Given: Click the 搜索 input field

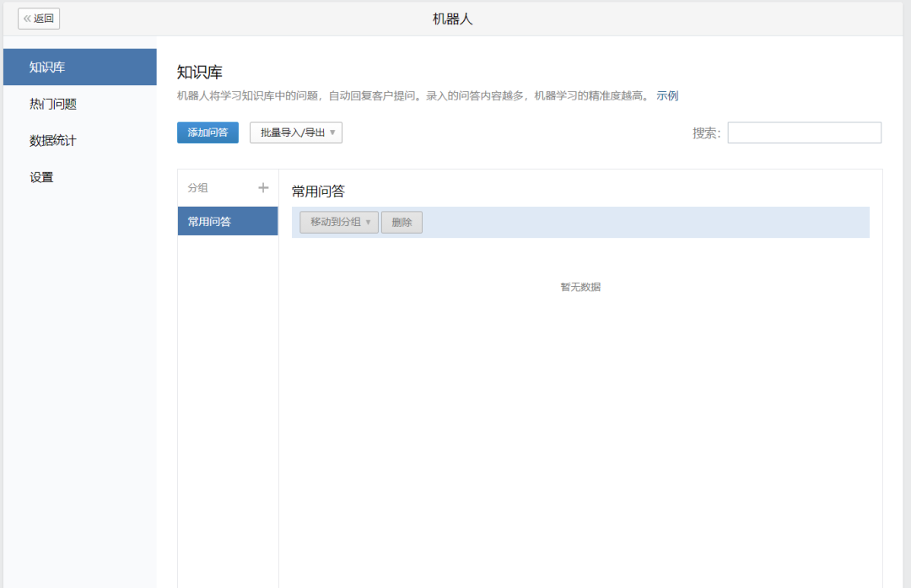Looking at the screenshot, I should pyautogui.click(x=804, y=132).
